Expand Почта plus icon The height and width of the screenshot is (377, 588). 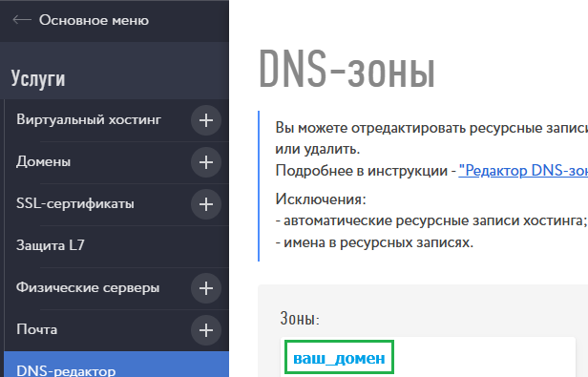tap(206, 330)
